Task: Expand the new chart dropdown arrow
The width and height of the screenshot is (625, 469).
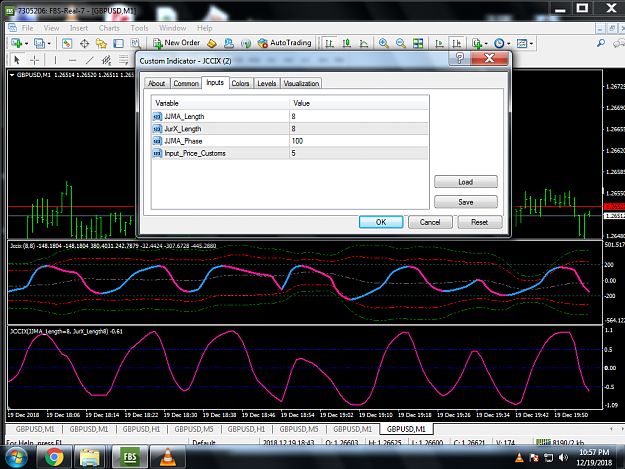Action: pos(26,43)
